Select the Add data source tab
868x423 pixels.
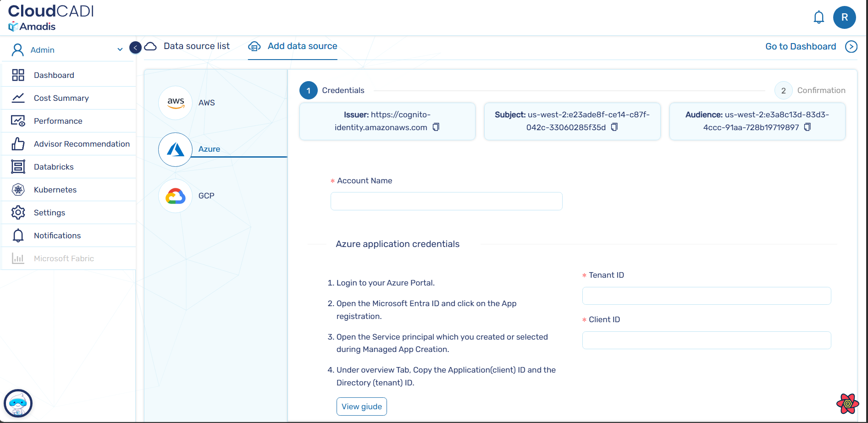pos(302,46)
